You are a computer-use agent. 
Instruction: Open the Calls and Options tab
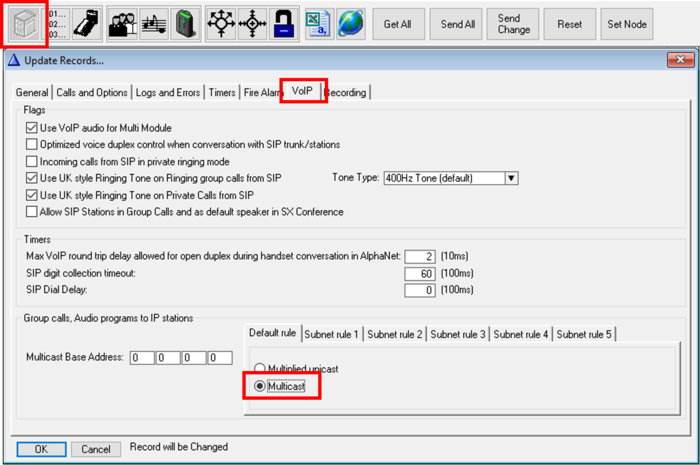pyautogui.click(x=92, y=92)
